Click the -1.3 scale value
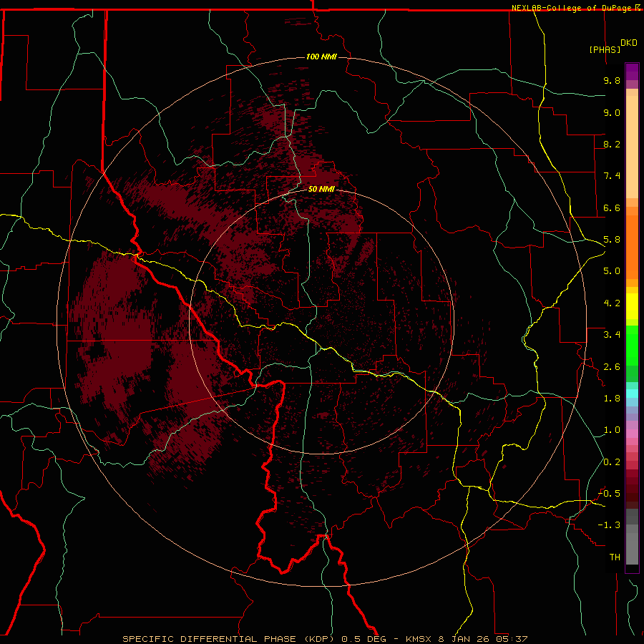This screenshot has height=644, width=644. click(609, 525)
